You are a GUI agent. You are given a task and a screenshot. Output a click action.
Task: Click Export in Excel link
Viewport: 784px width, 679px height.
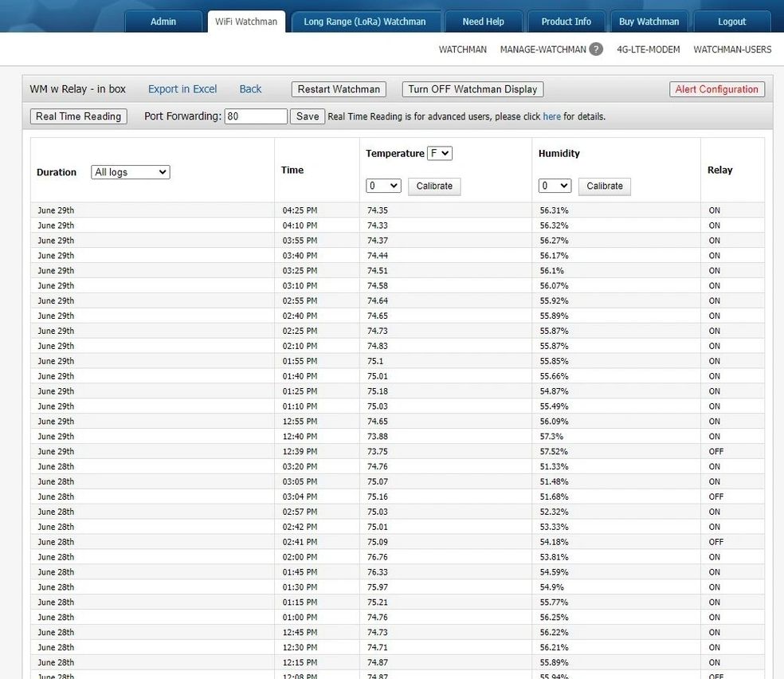[182, 89]
